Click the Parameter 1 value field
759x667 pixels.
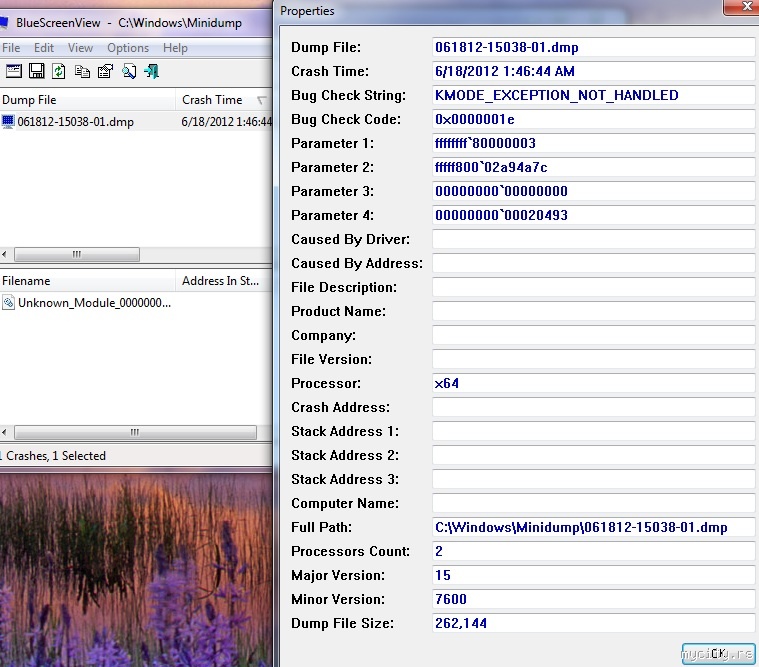tap(593, 143)
